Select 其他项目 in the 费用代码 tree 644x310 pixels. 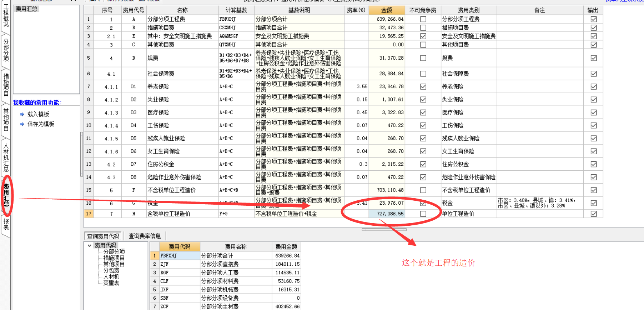point(114,264)
